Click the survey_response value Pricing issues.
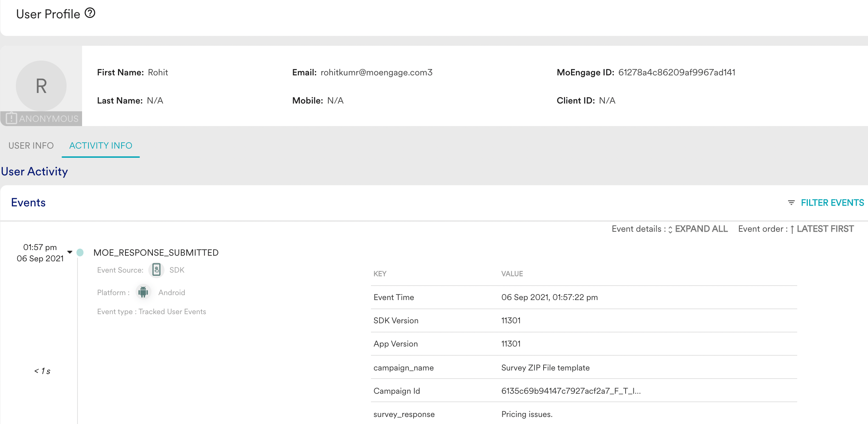 pos(527,414)
